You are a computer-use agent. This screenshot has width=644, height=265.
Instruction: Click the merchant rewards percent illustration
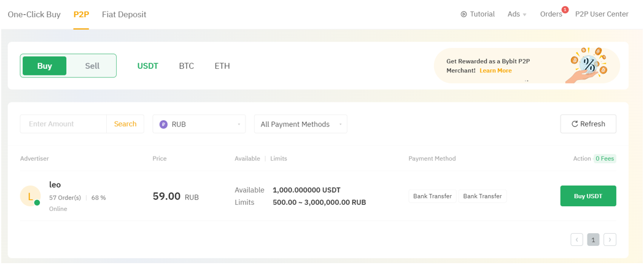pyautogui.click(x=588, y=64)
